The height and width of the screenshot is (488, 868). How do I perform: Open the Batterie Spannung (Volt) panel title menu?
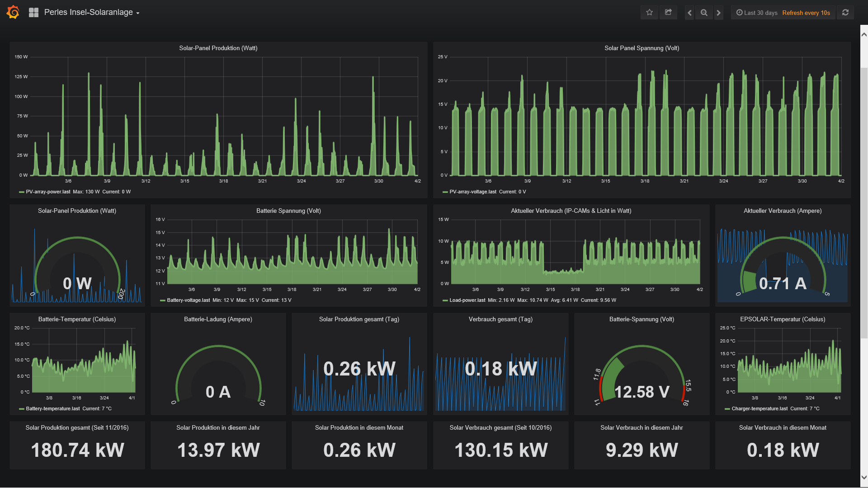(x=288, y=211)
